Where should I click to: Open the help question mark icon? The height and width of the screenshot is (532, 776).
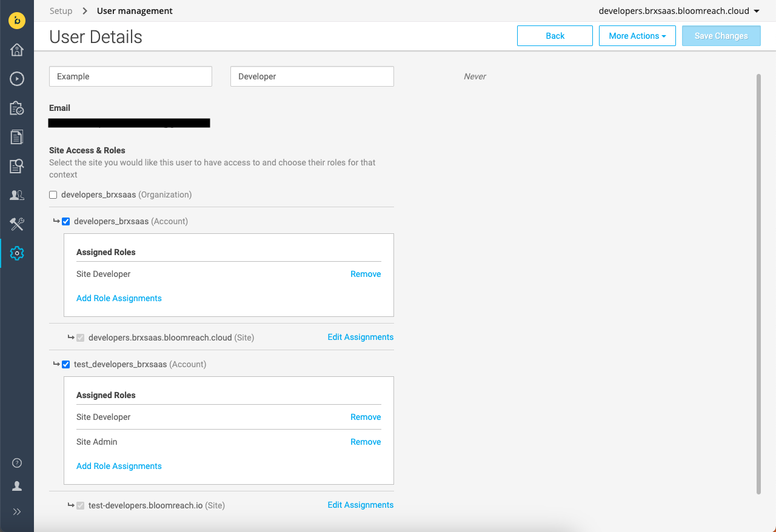coord(17,463)
